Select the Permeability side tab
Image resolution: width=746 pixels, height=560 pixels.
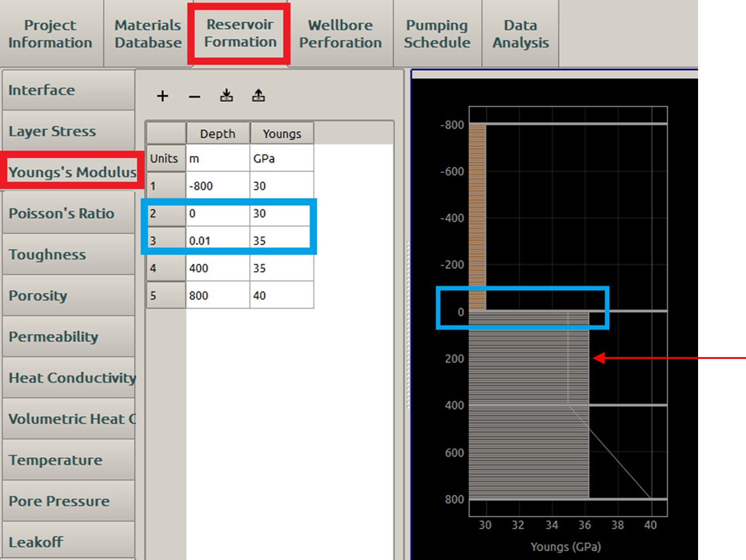coord(68,337)
